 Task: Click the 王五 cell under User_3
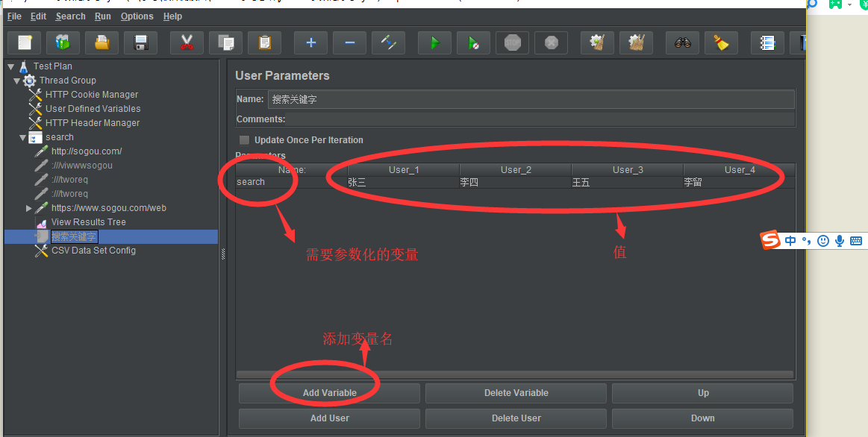pyautogui.click(x=627, y=182)
